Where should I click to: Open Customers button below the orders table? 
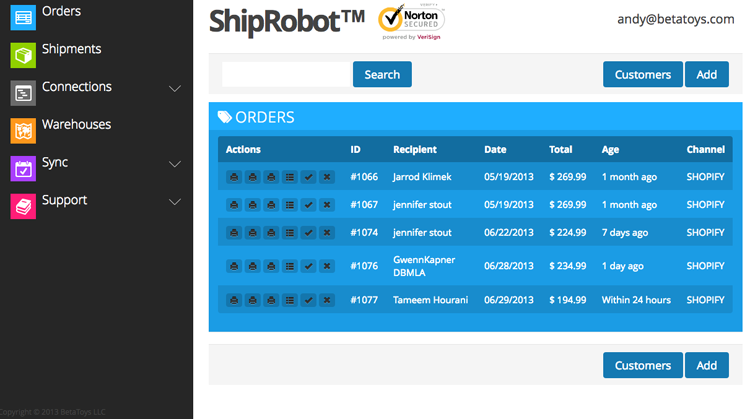pyautogui.click(x=643, y=365)
